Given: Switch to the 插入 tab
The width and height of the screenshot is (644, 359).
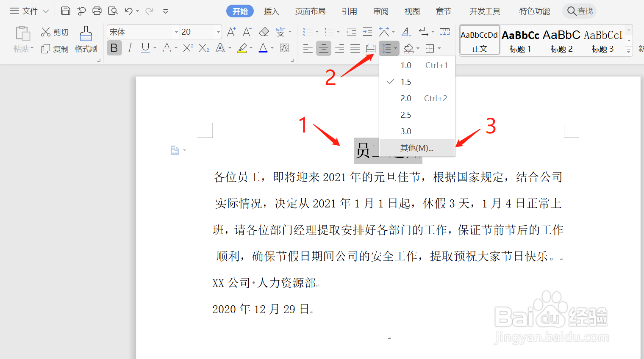Looking at the screenshot, I should tap(271, 11).
